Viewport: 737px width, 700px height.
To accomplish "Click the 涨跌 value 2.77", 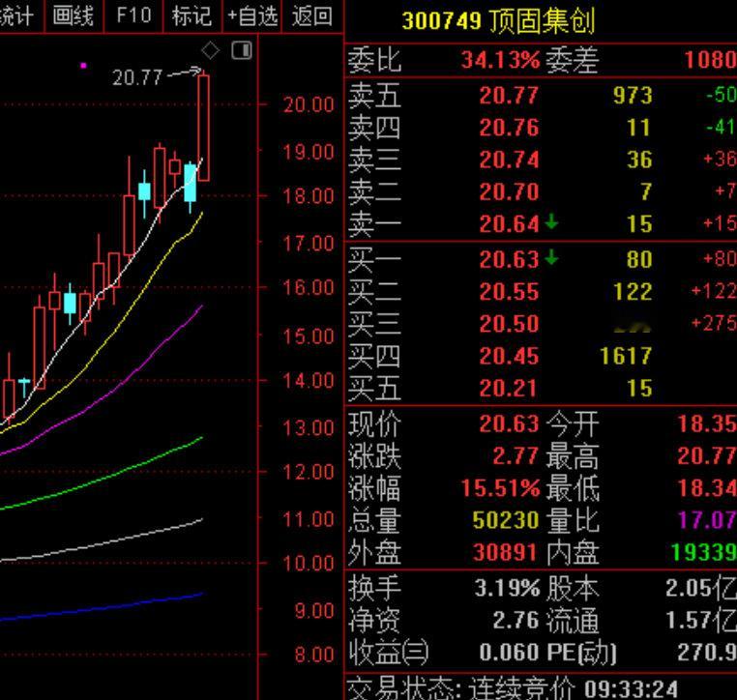I will click(x=516, y=455).
